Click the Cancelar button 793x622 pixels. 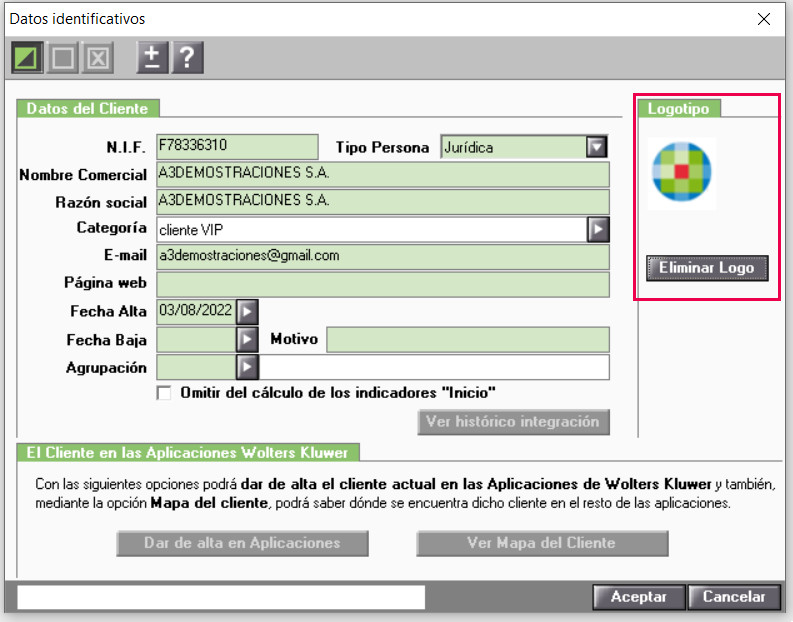pyautogui.click(x=734, y=597)
